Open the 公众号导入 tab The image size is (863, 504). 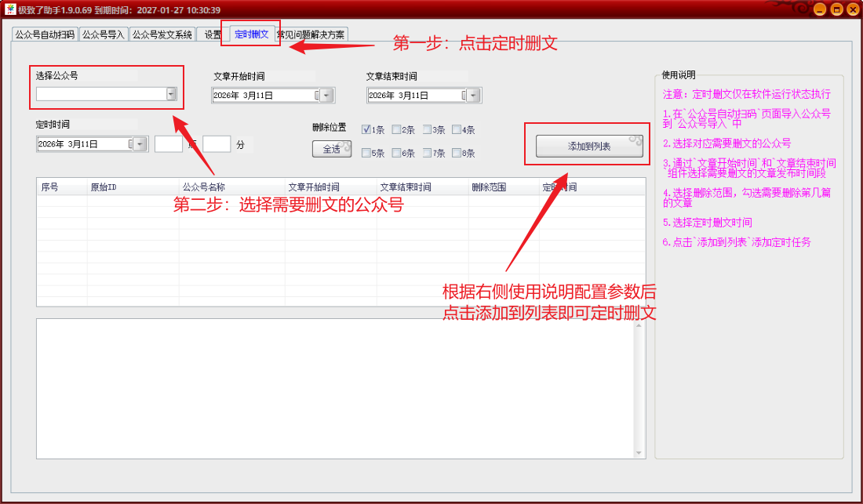[x=104, y=34]
